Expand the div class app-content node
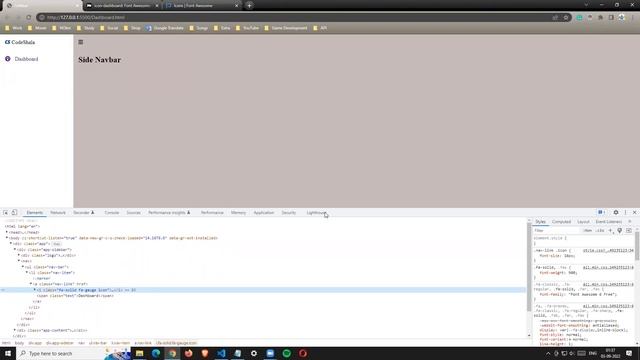This screenshot has width=640, height=360. pyautogui.click(x=15, y=330)
